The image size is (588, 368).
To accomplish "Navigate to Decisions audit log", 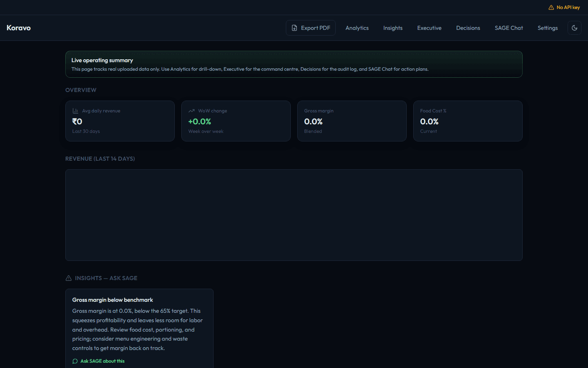I will (468, 28).
